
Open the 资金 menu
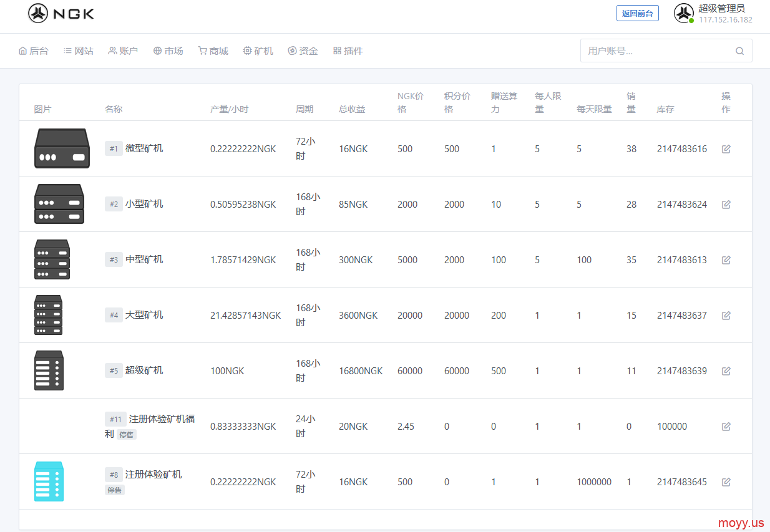303,51
